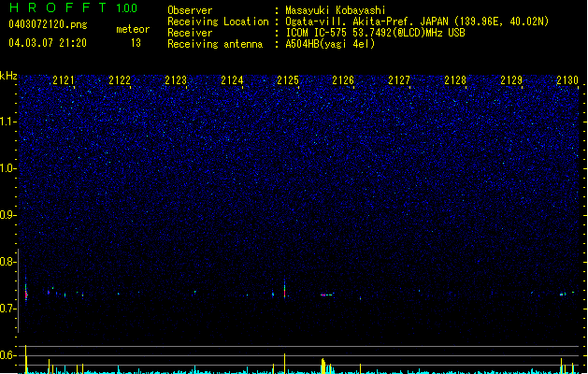
Task: Click the 2130 time marker
Action: point(567,80)
